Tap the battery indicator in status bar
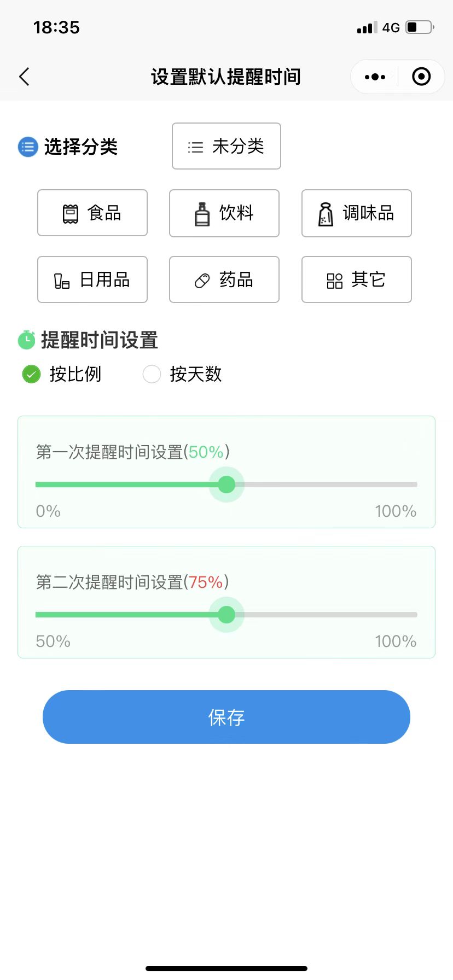 coord(420,27)
